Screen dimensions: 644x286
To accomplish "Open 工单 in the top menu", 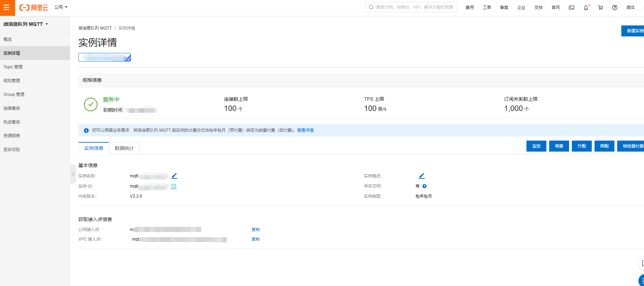I will (x=487, y=8).
